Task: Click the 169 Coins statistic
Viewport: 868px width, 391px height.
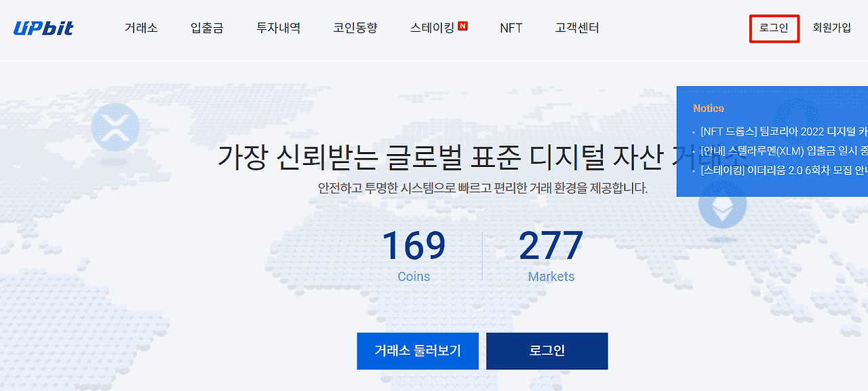Action: point(414,255)
